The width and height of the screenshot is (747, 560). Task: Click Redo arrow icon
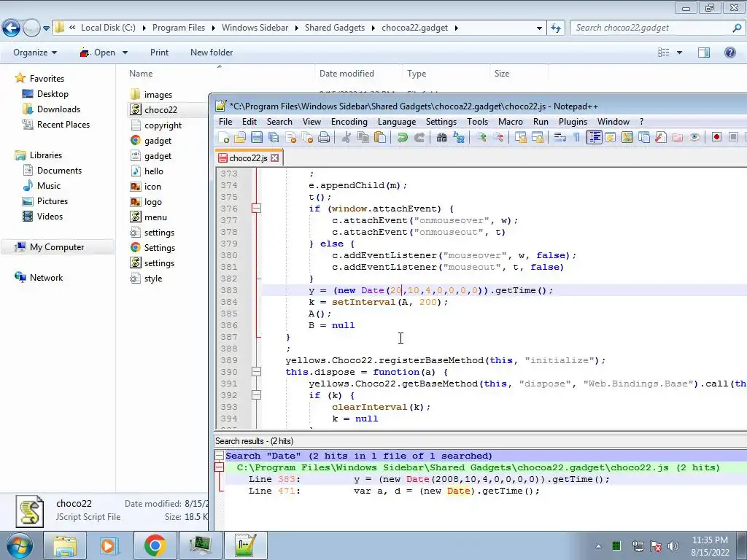click(x=419, y=138)
